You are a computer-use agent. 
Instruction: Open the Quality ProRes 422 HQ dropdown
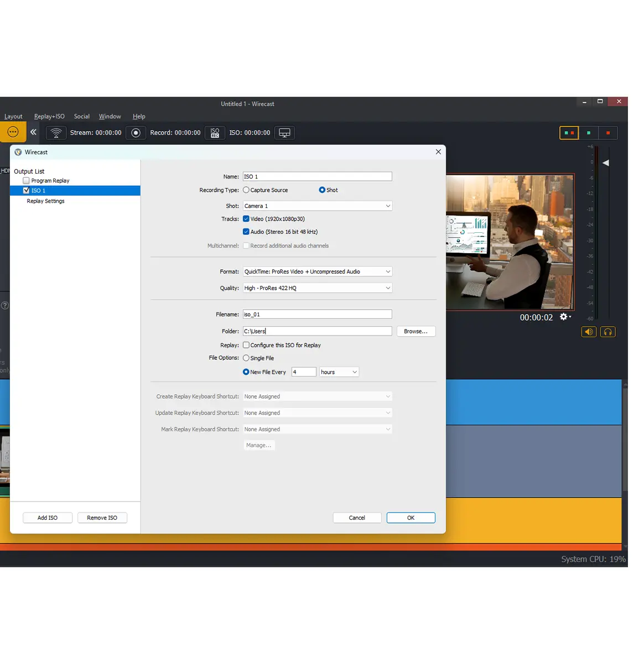click(x=318, y=288)
